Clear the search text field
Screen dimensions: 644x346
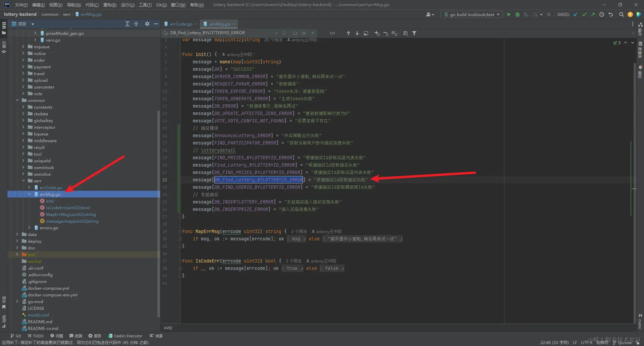pos(276,33)
